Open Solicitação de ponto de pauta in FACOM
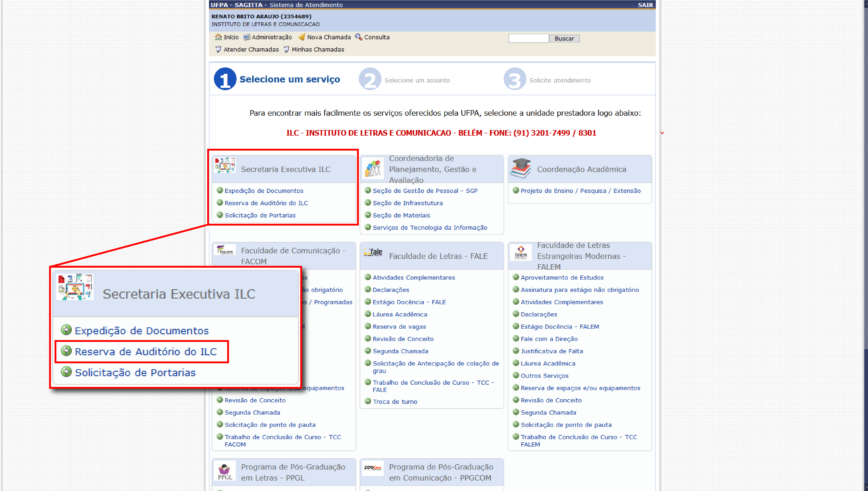 pos(270,425)
